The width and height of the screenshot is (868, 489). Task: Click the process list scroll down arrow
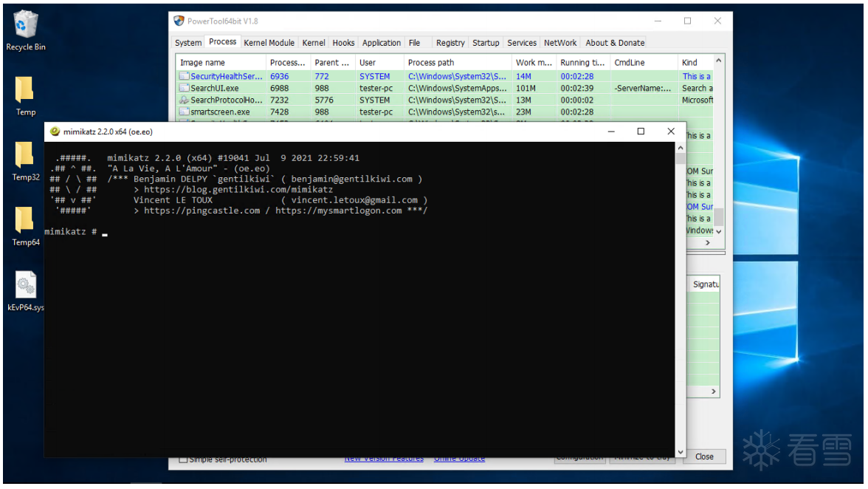(719, 231)
